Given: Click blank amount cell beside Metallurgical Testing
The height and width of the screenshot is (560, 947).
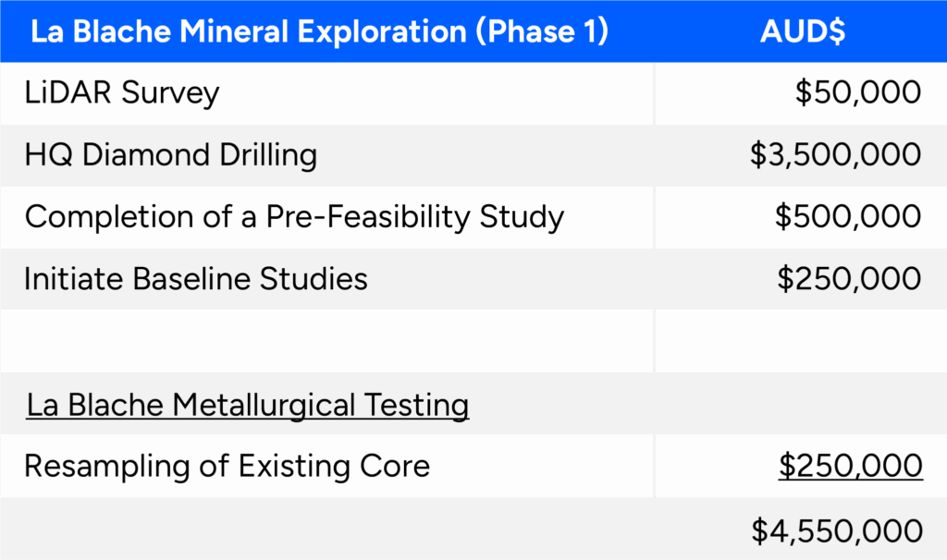Looking at the screenshot, I should pos(800,405).
